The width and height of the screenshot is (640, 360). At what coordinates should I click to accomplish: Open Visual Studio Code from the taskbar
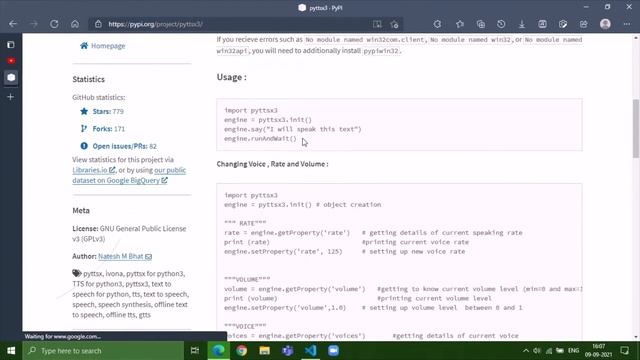point(310,351)
